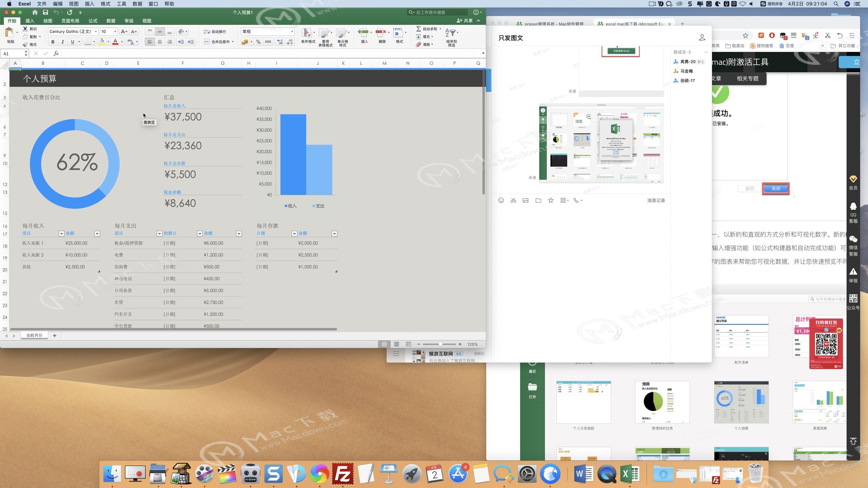Open the font size dropdown
Image resolution: width=868 pixels, height=488 pixels.
click(115, 32)
